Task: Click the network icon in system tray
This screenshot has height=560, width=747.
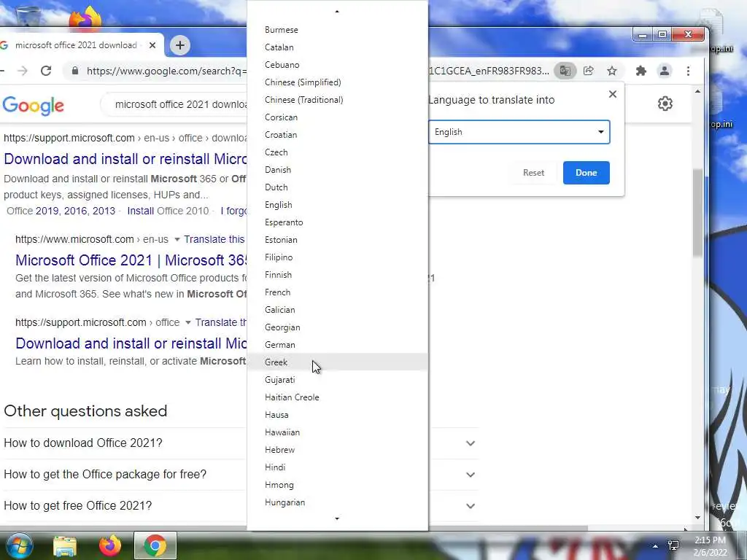Action: (673, 545)
